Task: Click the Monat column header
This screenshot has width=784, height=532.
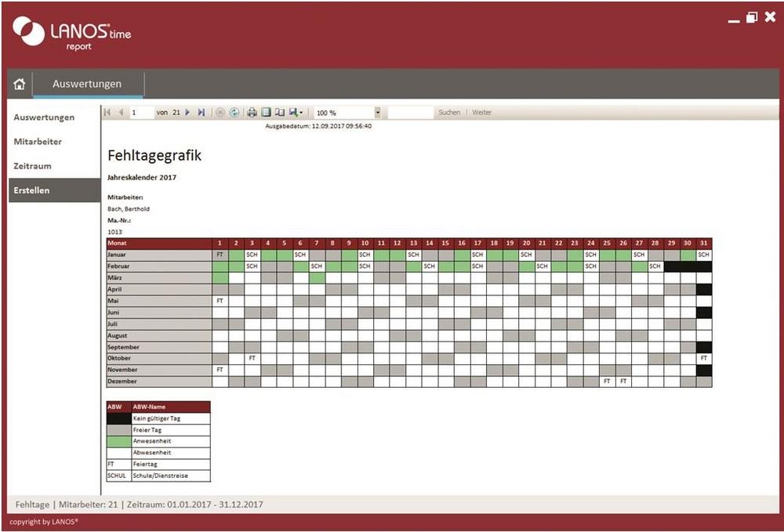Action: click(159, 243)
